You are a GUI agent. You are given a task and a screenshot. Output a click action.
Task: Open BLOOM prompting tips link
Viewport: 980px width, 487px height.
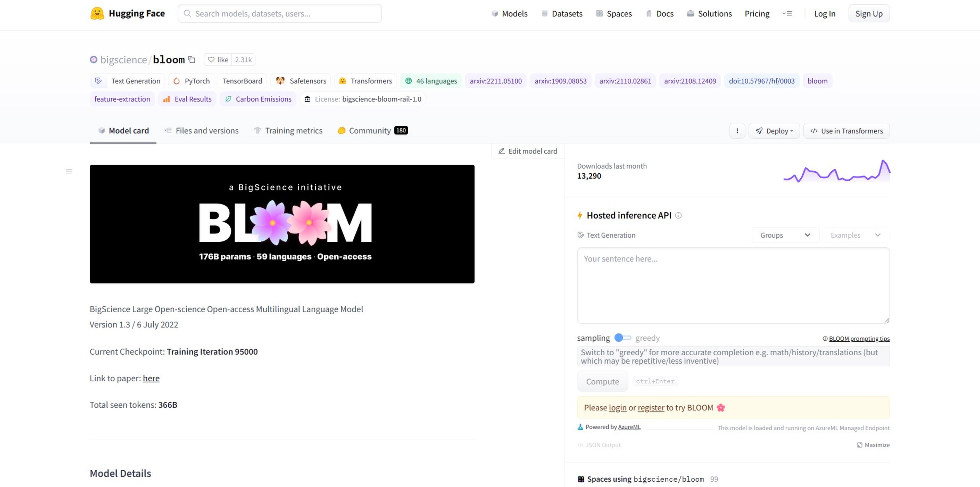click(x=859, y=338)
